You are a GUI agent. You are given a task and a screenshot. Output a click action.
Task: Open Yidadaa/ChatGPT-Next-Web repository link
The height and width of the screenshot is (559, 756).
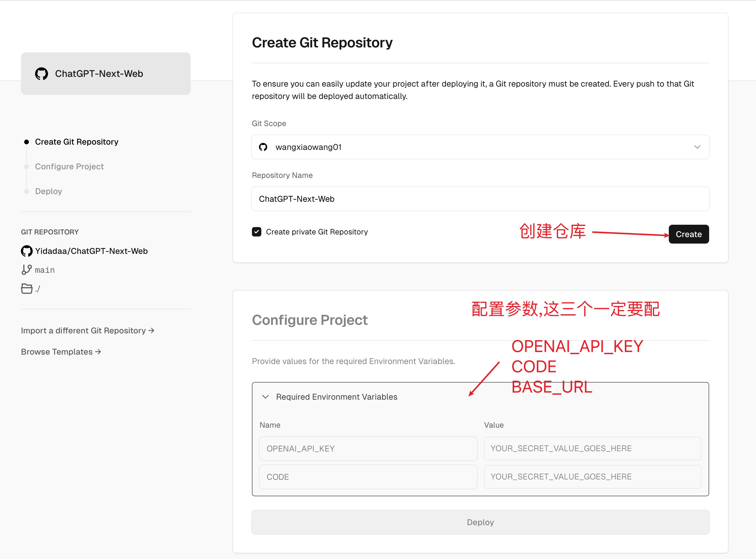tap(91, 251)
